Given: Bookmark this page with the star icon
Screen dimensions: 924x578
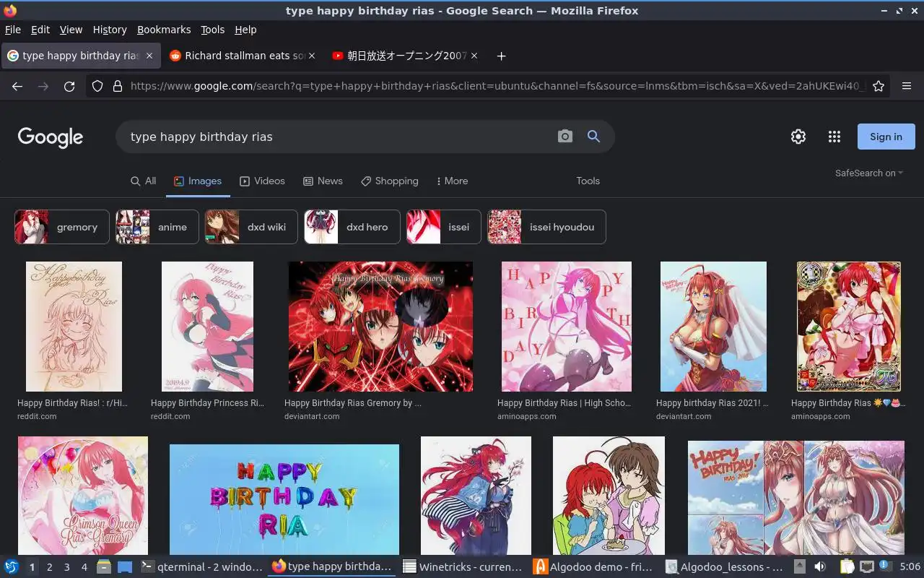Looking at the screenshot, I should (879, 86).
